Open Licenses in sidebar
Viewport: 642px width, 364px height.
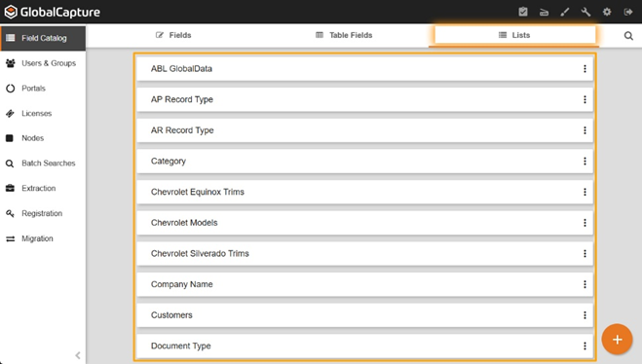[43, 113]
